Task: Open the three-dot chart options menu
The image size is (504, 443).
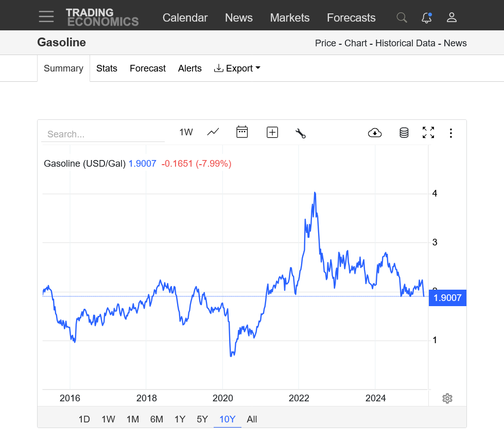Action: tap(451, 133)
